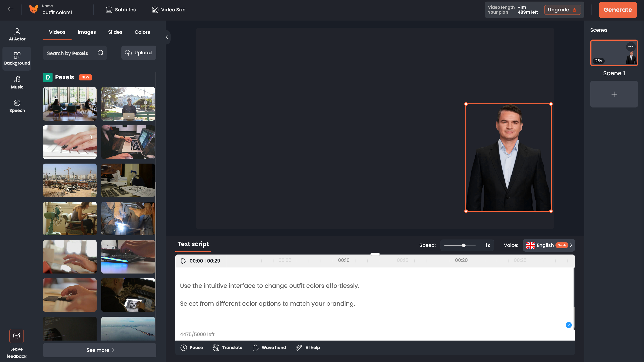Open the Background panel
The image size is (644, 362).
coord(17,59)
